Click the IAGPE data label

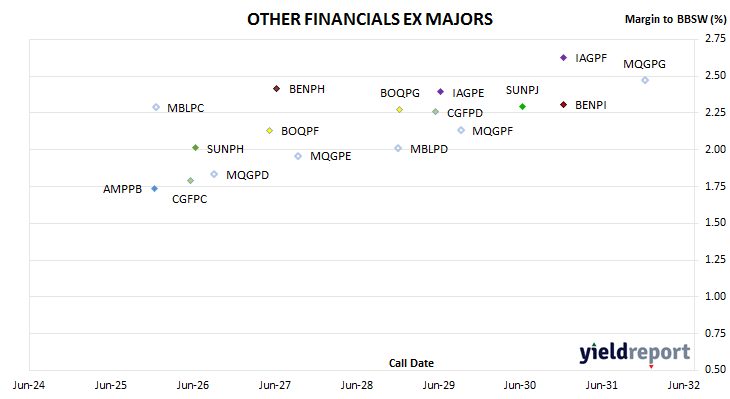coord(468,93)
